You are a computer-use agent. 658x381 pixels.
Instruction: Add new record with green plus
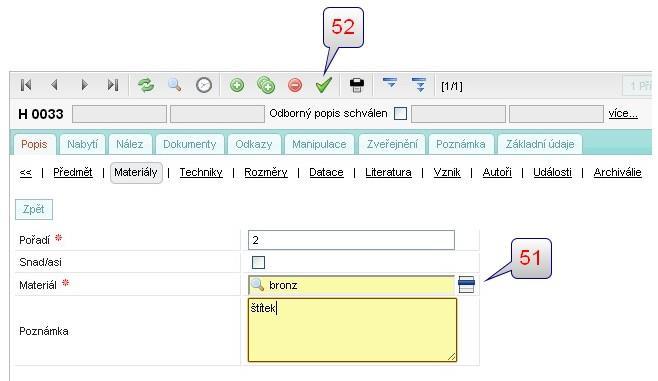237,85
